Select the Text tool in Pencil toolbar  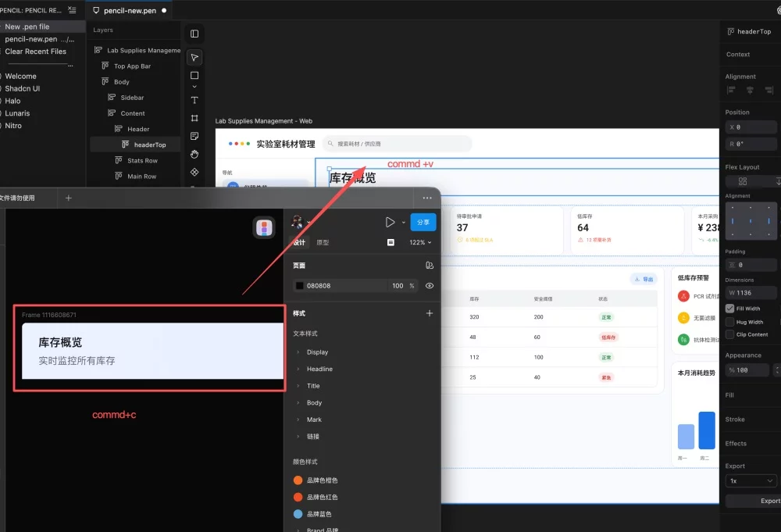click(194, 100)
